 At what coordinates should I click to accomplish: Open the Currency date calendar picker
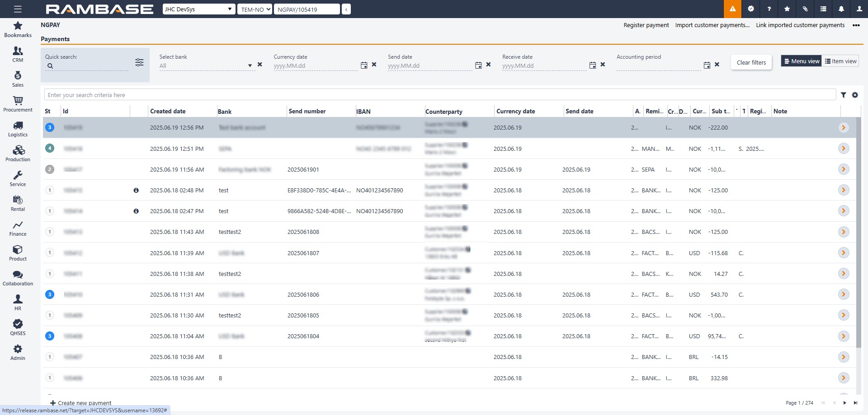tap(364, 65)
